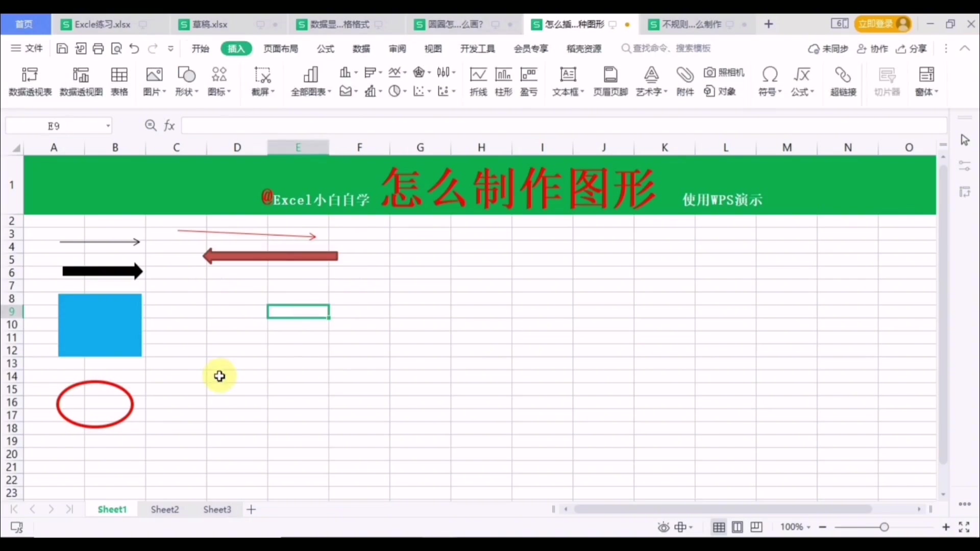Viewport: 980px width, 551px height.
Task: Insert a 文本框 text box
Action: point(568,82)
